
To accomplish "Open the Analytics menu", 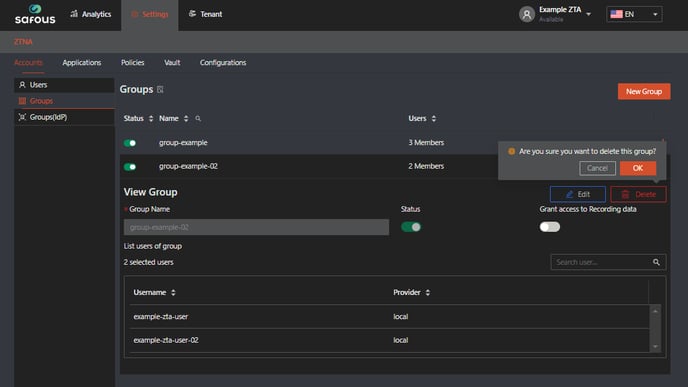I will point(90,14).
